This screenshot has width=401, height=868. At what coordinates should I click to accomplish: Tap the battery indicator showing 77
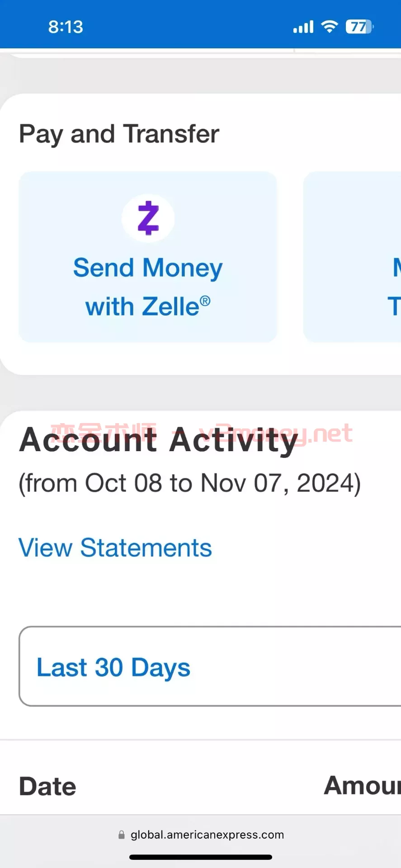359,27
